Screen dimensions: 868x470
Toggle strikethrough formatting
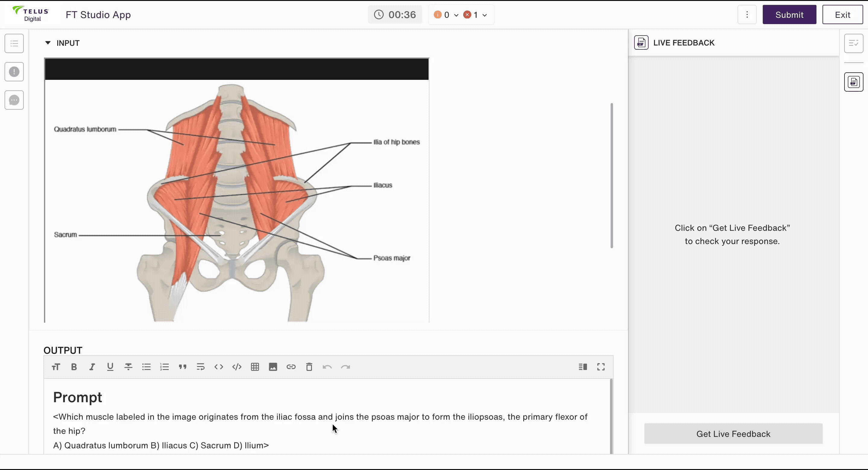click(128, 367)
